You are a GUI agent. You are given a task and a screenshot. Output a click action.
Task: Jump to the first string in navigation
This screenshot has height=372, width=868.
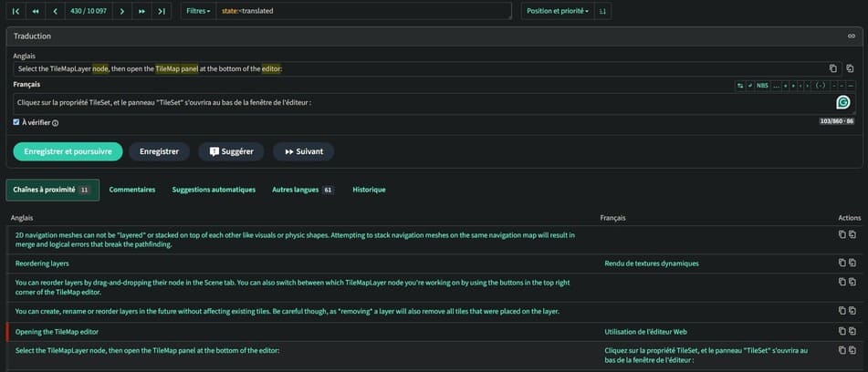coord(16,11)
